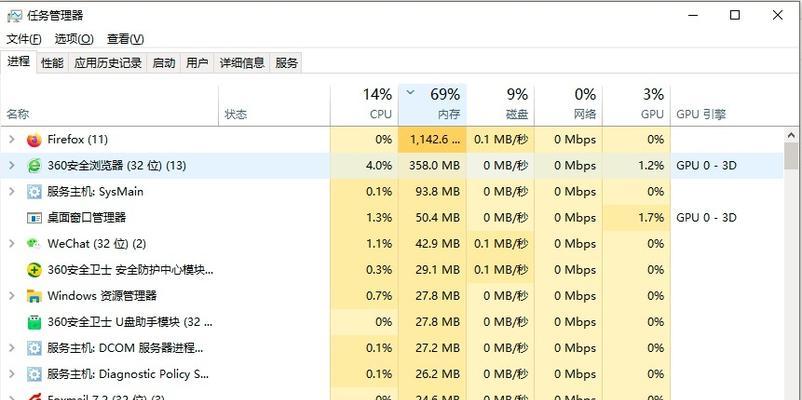Close the Task Manager window

coord(777,15)
